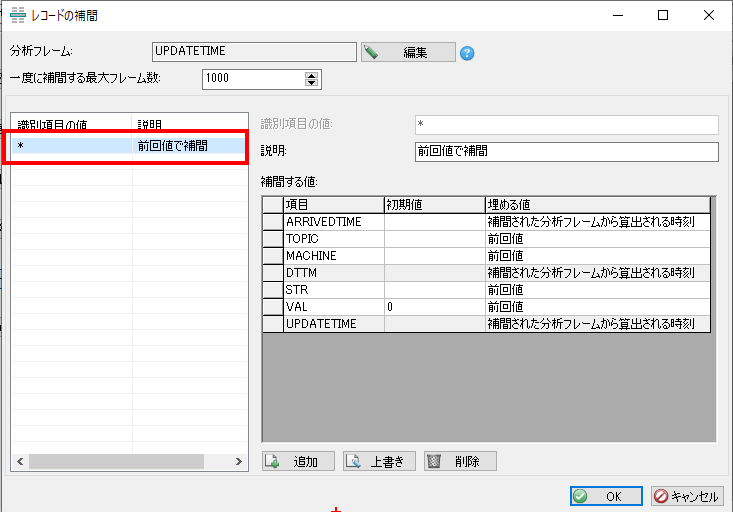Click the 上書き overwrite button
The width and height of the screenshot is (733, 512).
(x=379, y=461)
